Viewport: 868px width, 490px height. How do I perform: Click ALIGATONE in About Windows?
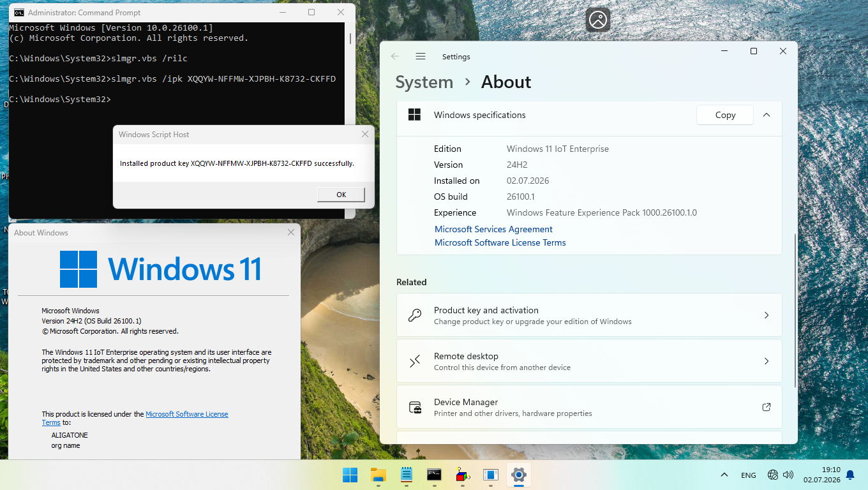click(70, 435)
